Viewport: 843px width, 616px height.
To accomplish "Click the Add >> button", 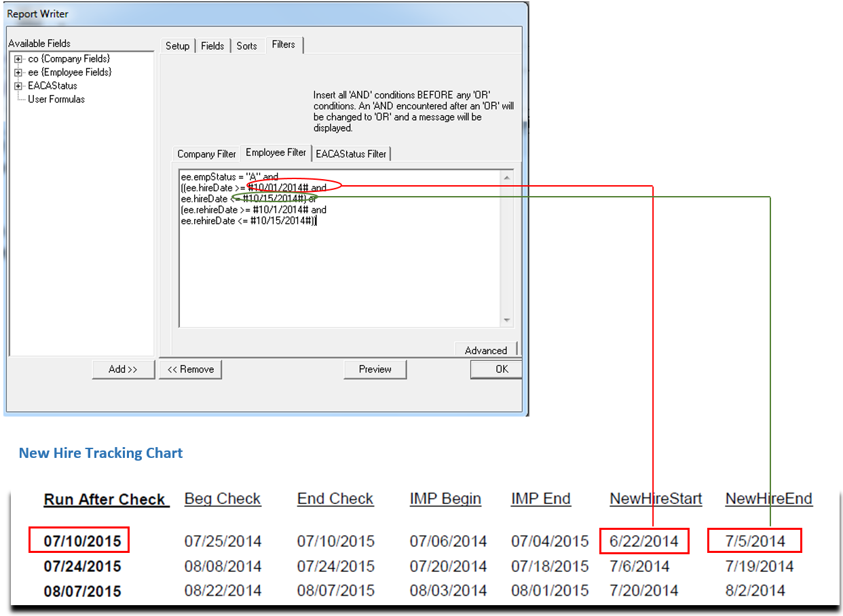I will pos(123,369).
